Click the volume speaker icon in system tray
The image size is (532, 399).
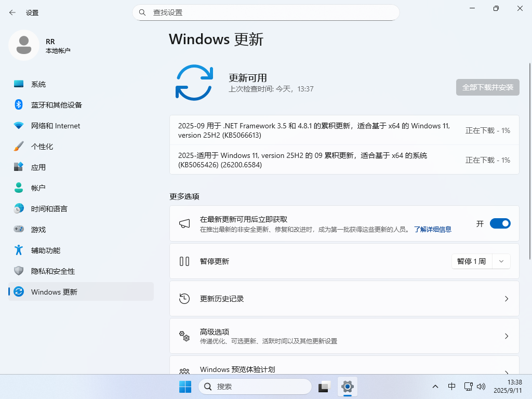pos(481,387)
